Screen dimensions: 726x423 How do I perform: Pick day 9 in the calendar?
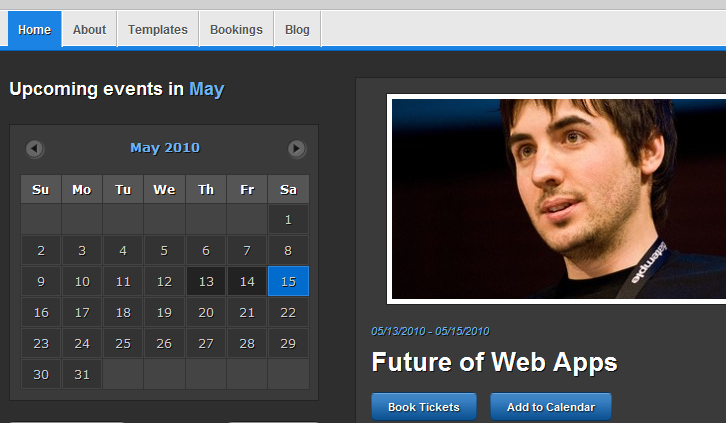(x=41, y=281)
